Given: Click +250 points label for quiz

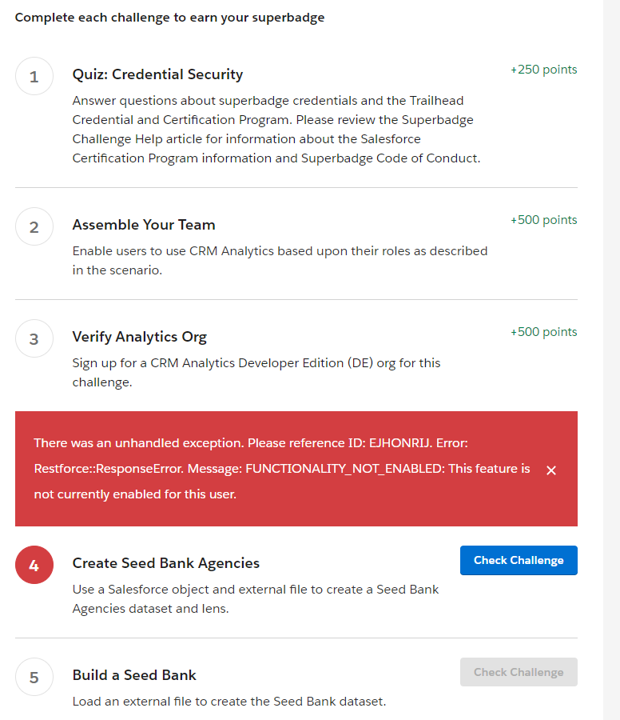Looking at the screenshot, I should (543, 70).
